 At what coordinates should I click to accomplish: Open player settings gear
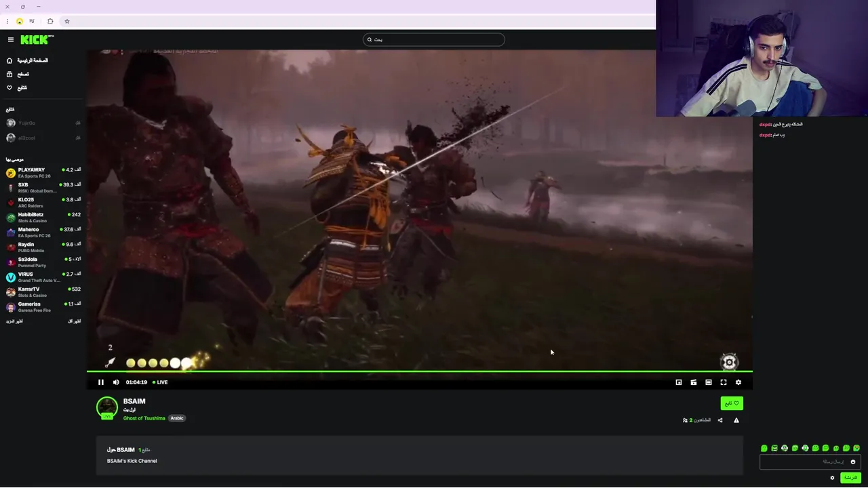738,382
